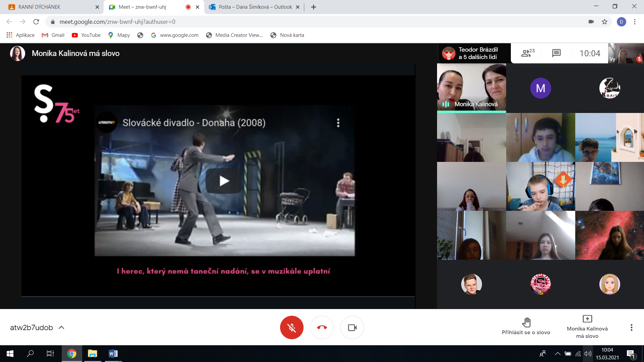Turn off the camera button
This screenshot has height=362, width=644.
352,327
